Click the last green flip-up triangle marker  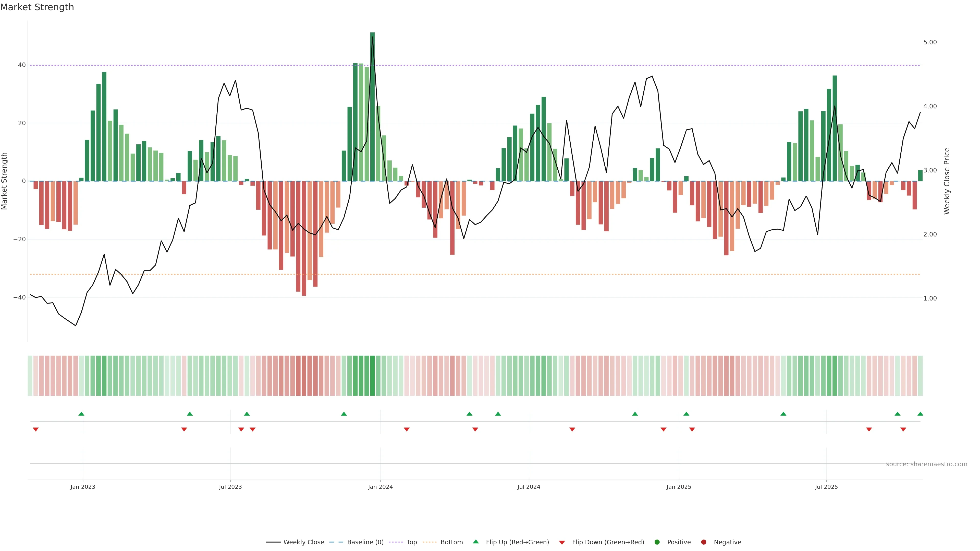pyautogui.click(x=920, y=414)
